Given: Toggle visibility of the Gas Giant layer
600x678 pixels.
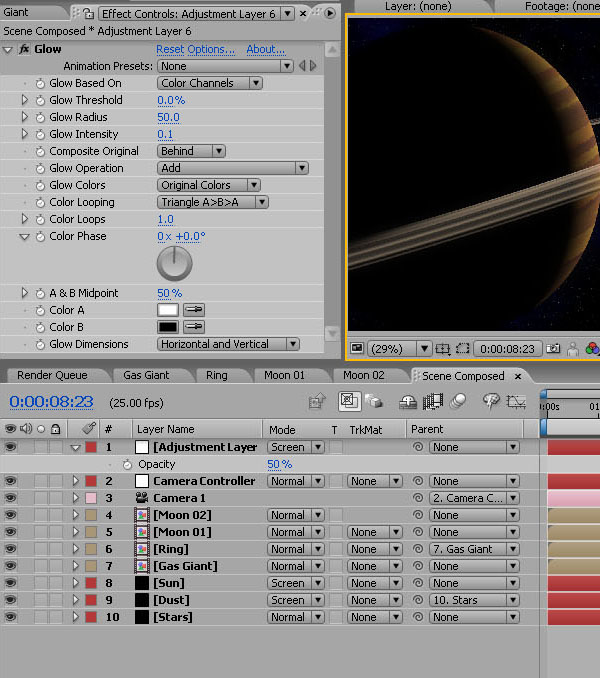Looking at the screenshot, I should (x=10, y=566).
